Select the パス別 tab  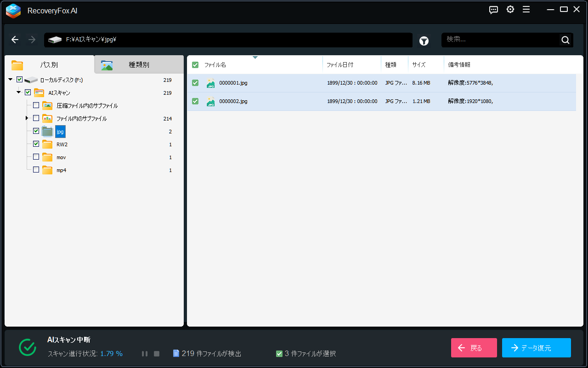[x=49, y=65]
